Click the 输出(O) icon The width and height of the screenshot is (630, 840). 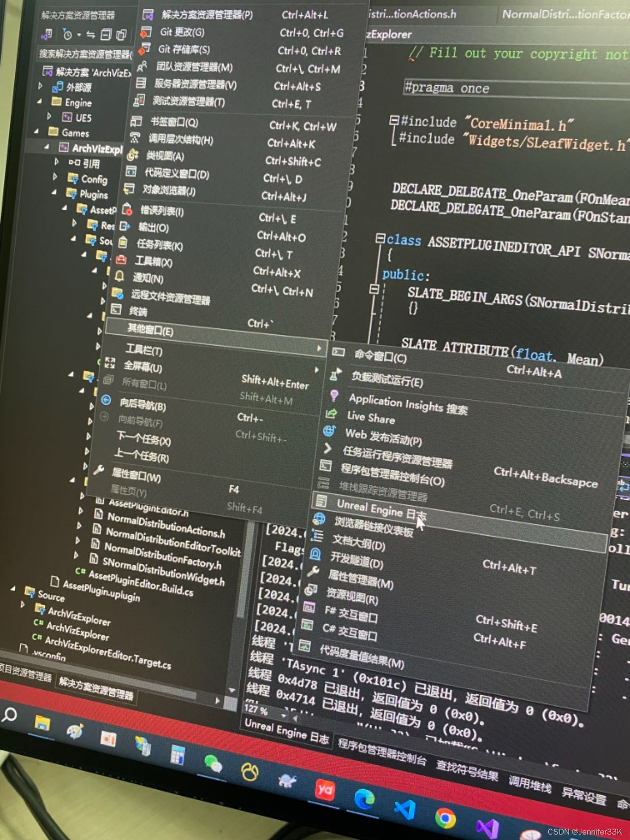[x=125, y=226]
